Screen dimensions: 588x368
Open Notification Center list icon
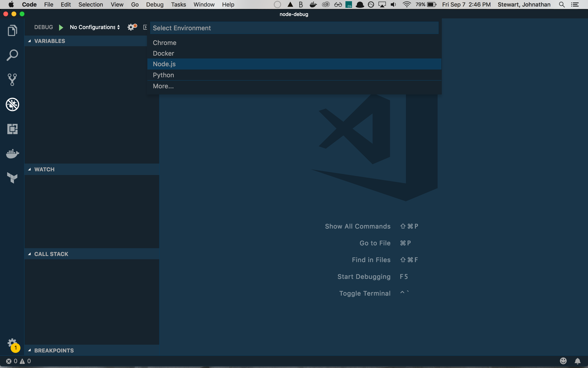[575, 4]
